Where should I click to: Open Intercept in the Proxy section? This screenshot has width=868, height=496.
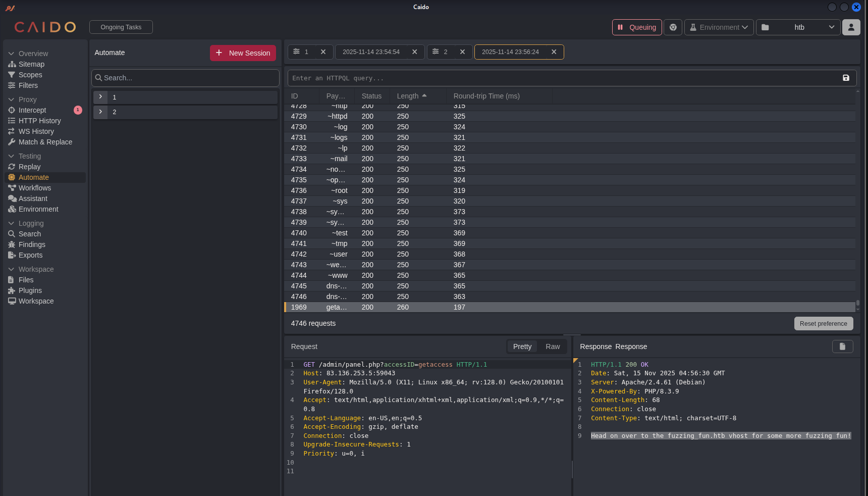32,110
